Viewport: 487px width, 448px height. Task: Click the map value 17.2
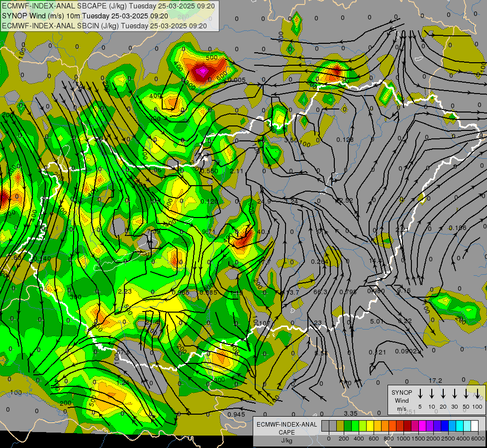[x=435, y=380]
